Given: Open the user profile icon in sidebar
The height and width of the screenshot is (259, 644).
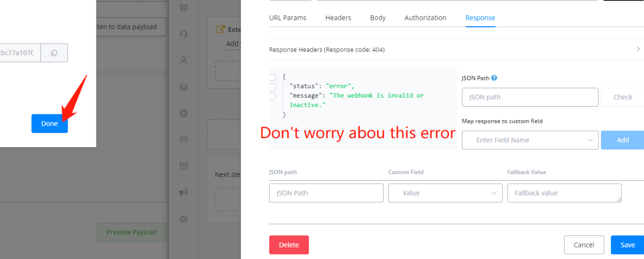Looking at the screenshot, I should click(184, 60).
